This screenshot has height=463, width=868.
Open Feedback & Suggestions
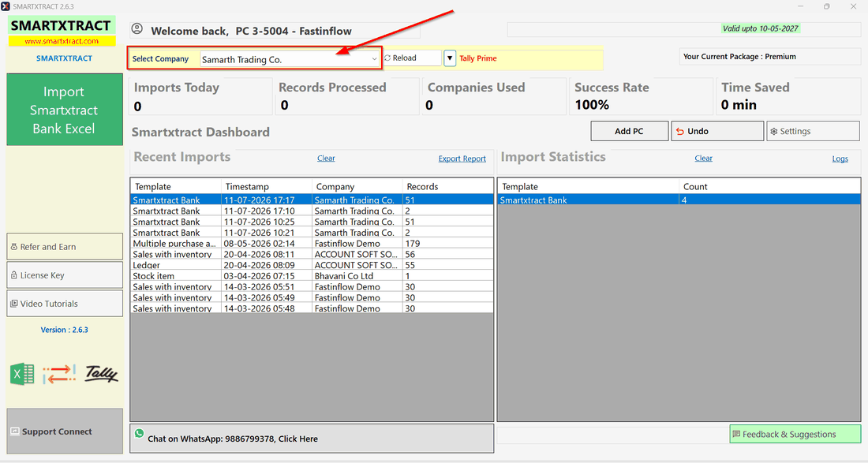[x=795, y=435]
